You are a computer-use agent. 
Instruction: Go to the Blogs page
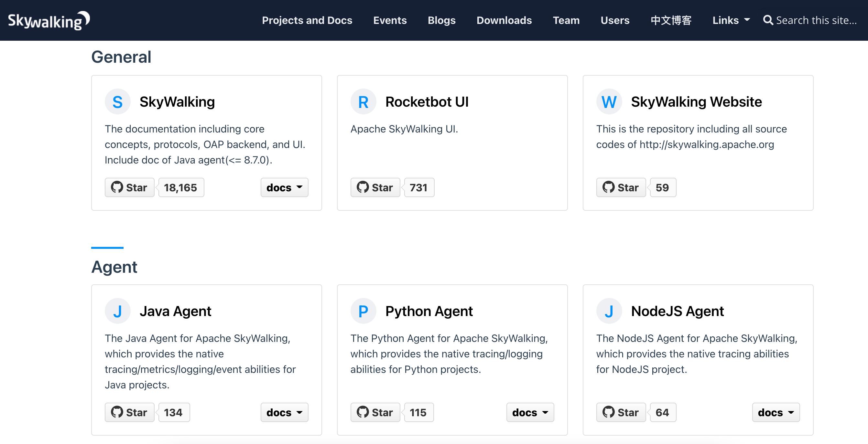point(441,20)
